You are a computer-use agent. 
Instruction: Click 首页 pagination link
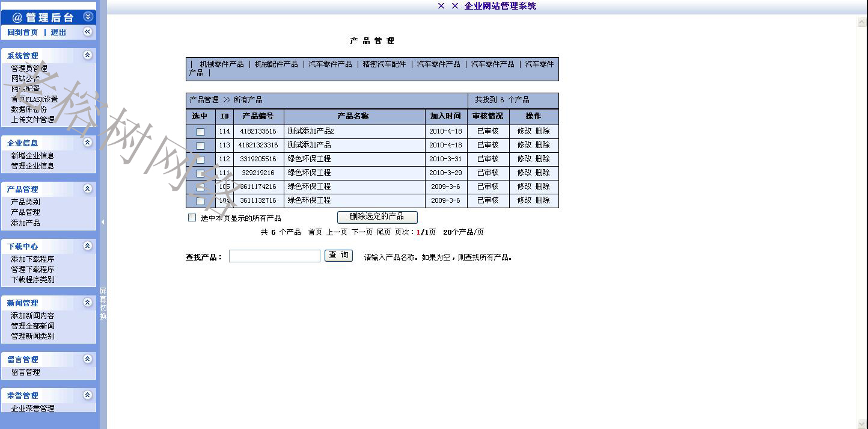pyautogui.click(x=315, y=232)
